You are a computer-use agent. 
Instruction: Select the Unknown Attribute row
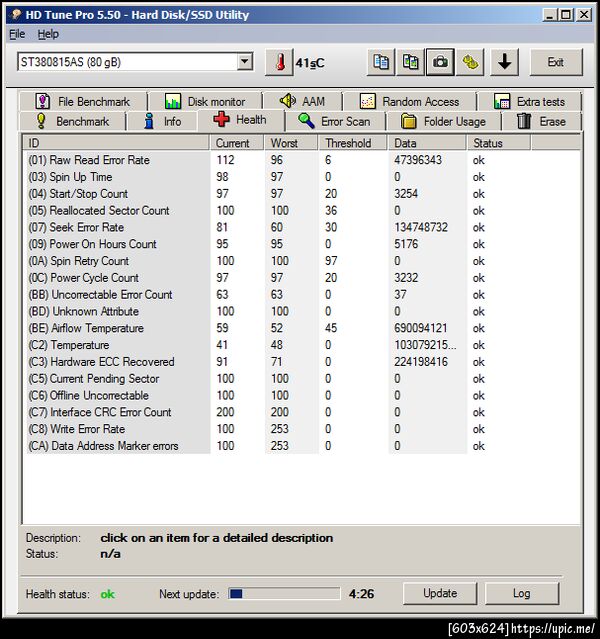[x=301, y=311]
